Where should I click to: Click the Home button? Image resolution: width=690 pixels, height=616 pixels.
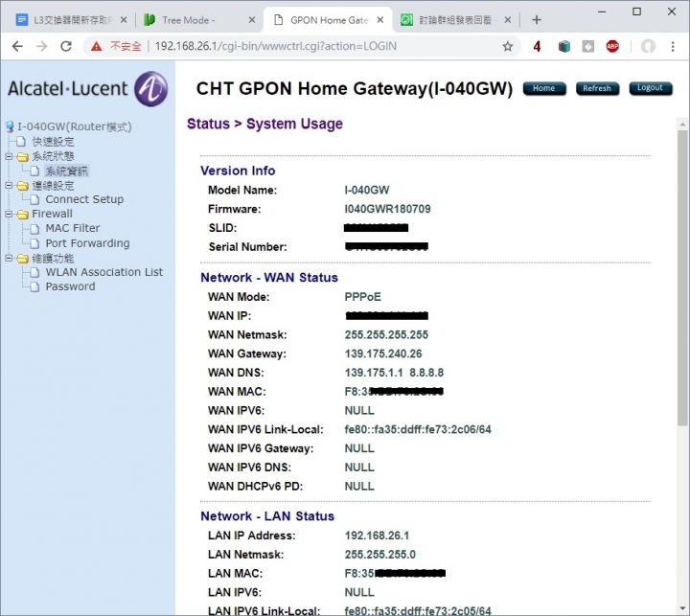[544, 88]
